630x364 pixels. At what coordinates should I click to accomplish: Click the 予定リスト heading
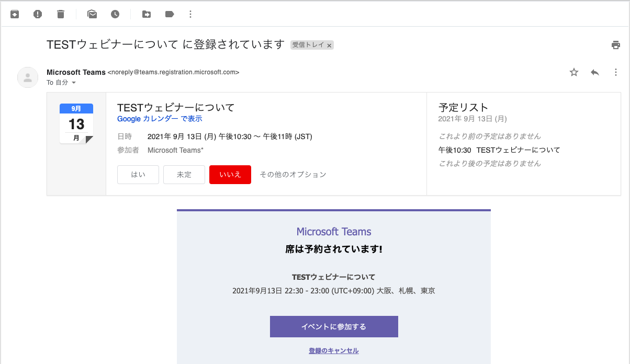tap(464, 108)
